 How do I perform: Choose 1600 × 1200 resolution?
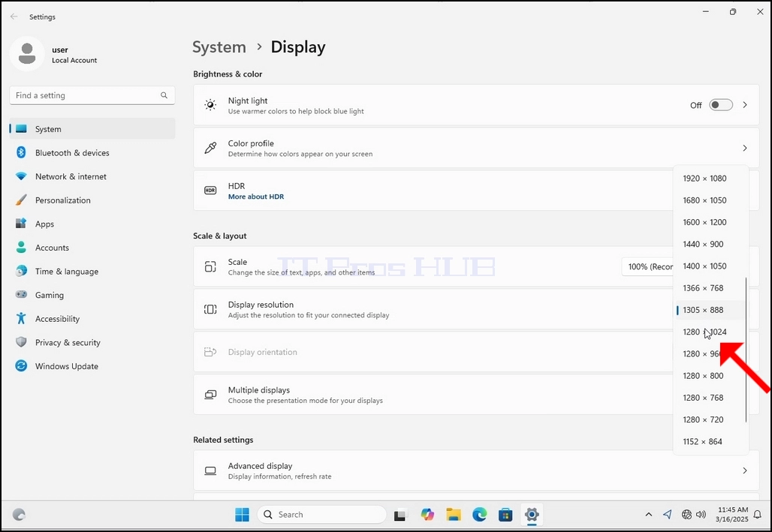point(710,222)
